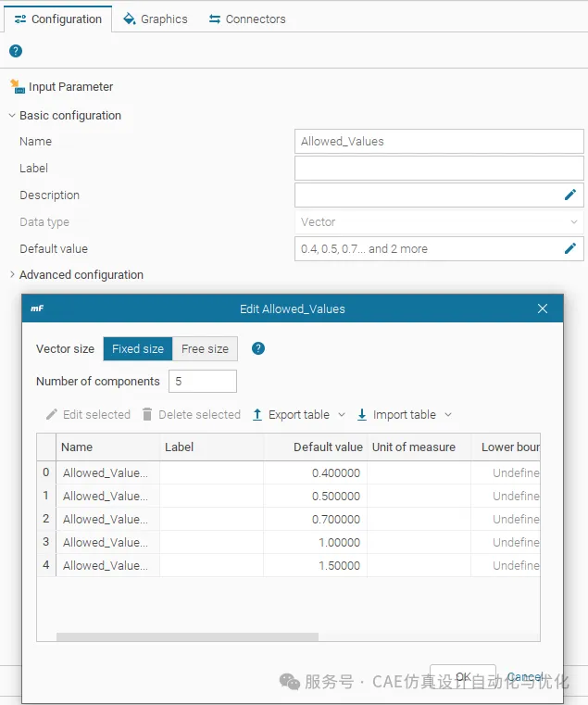Screen dimensions: 588x705
Task: Click the 0.700000 default value cell
Action: coord(316,519)
